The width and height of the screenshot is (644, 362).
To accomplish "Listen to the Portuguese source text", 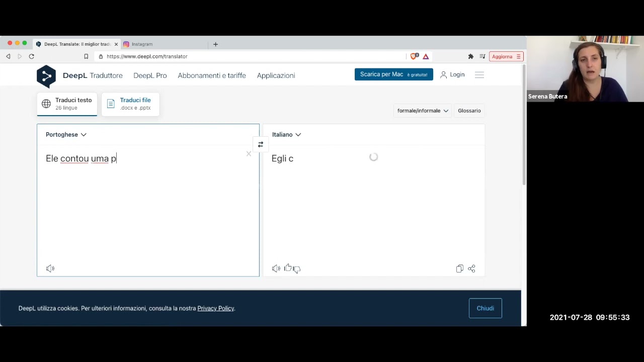I will (50, 268).
